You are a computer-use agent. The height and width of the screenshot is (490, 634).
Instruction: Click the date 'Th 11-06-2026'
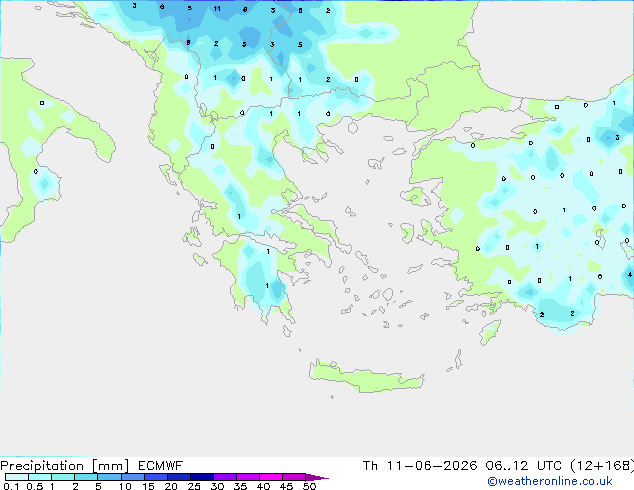point(420,465)
